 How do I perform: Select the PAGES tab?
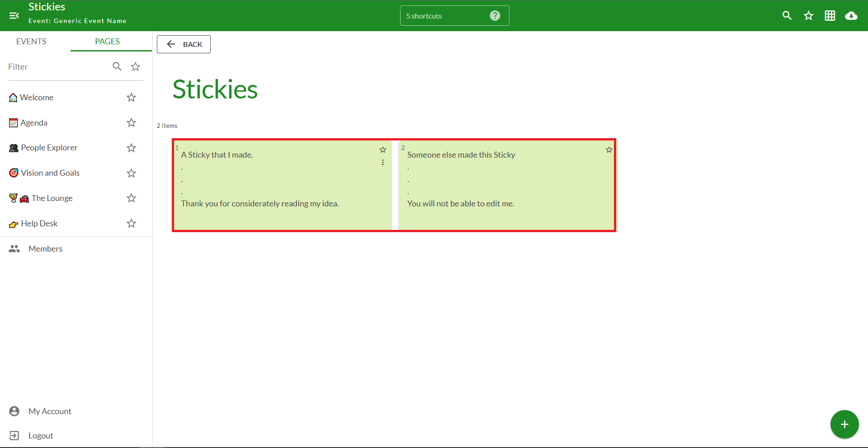coord(107,42)
